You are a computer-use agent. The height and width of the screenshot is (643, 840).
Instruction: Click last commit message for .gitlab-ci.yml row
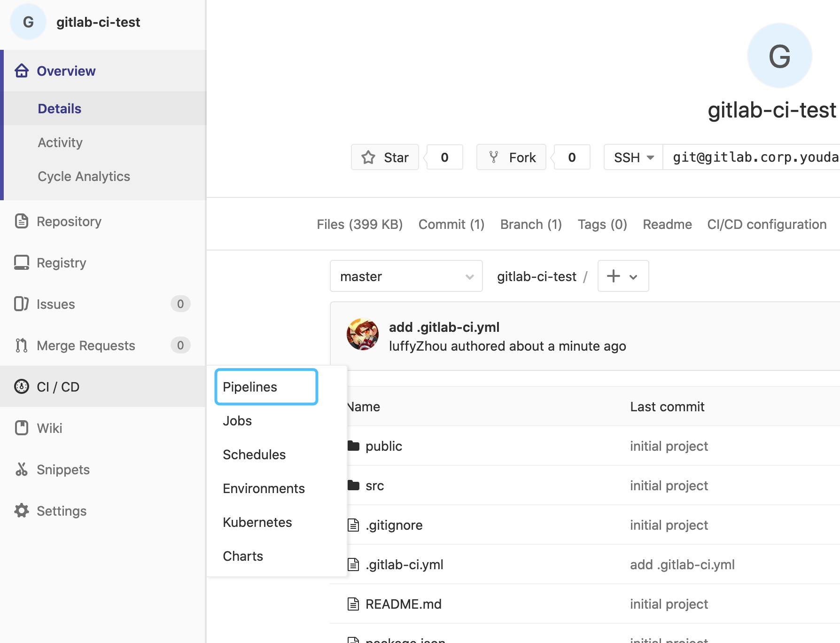pos(683,565)
